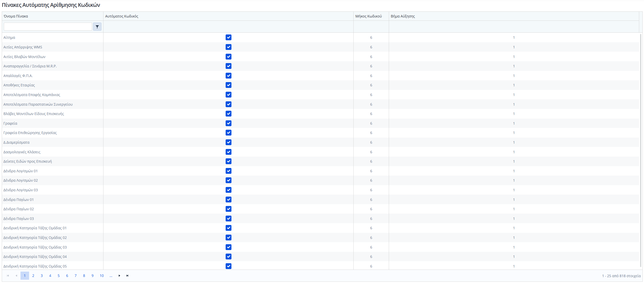This screenshot has width=644, height=284.
Task: Uncheck auto code for Απαλλαγές Φ.Π.Α.
Action: click(228, 76)
